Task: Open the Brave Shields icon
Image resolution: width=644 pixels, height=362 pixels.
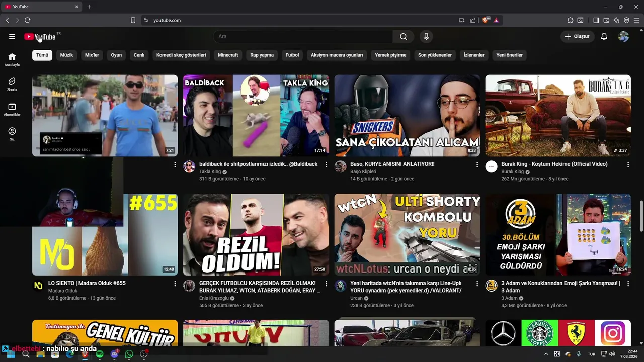Action: [486, 20]
